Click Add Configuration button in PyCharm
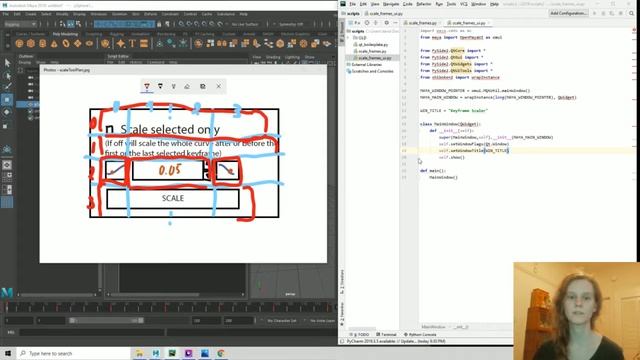The image size is (640, 360). click(569, 13)
